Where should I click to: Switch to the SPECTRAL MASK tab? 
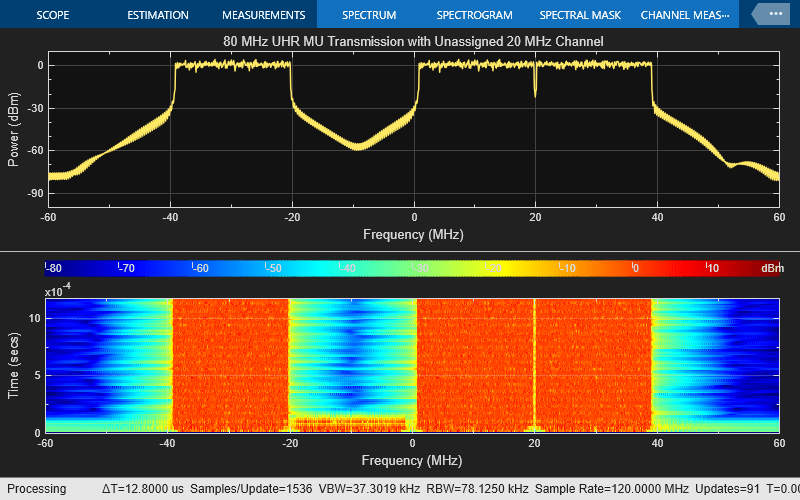point(580,15)
